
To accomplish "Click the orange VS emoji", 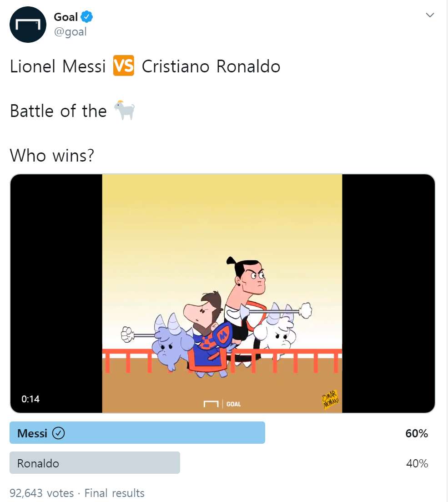I will [x=124, y=66].
